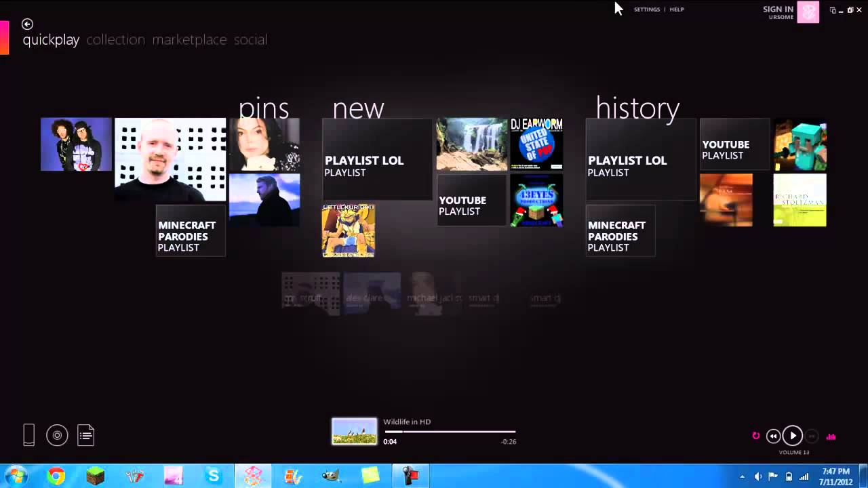Screen dimensions: 868x488
Task: Open DJ Earworm United State of Pop tile
Action: click(x=536, y=144)
